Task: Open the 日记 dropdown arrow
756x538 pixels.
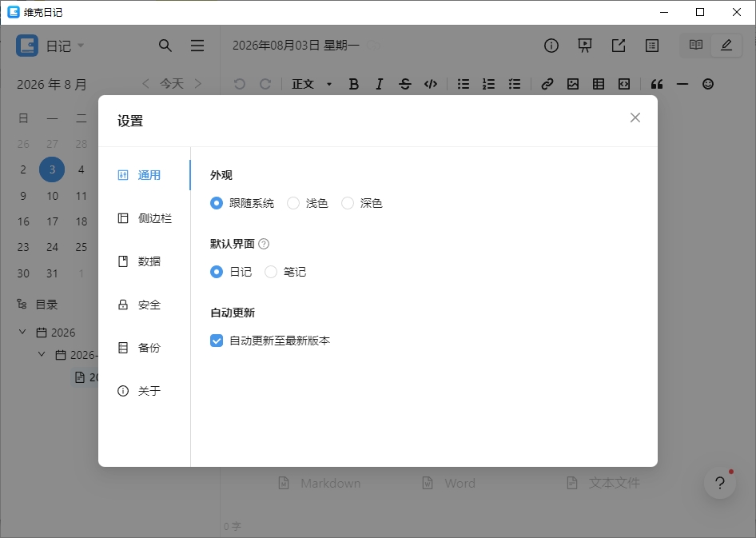Action: coord(81,46)
